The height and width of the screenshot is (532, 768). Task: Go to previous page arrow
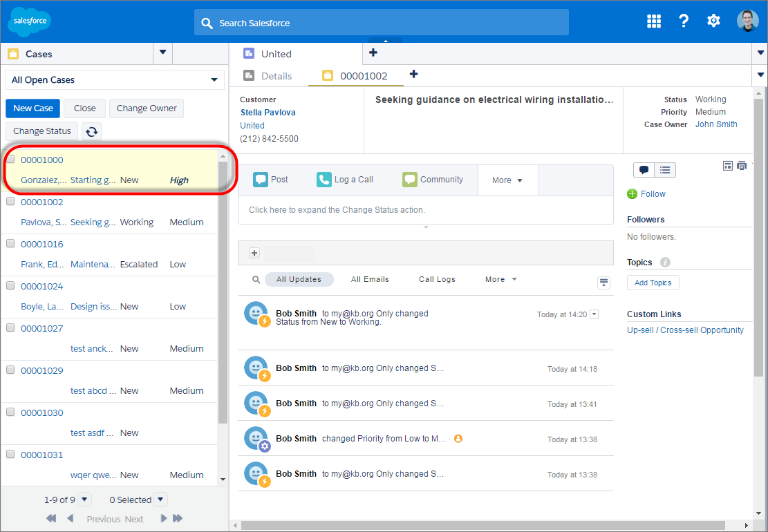(x=70, y=518)
